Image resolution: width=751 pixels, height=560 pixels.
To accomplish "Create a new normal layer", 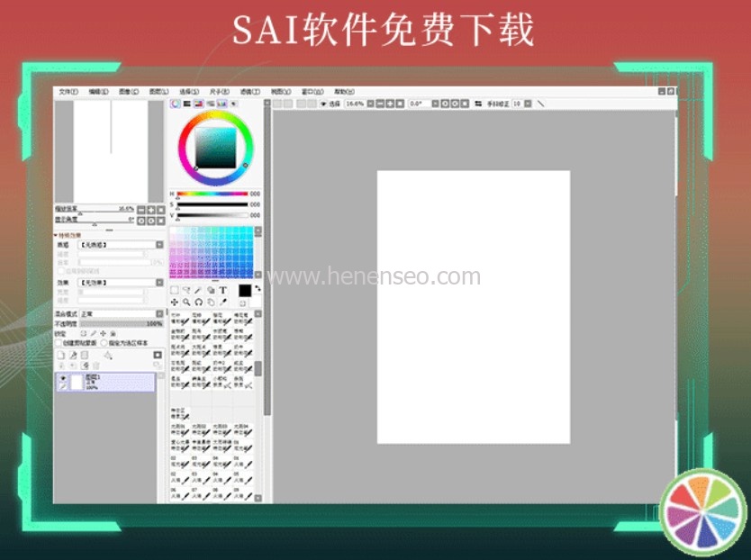I will (x=61, y=355).
